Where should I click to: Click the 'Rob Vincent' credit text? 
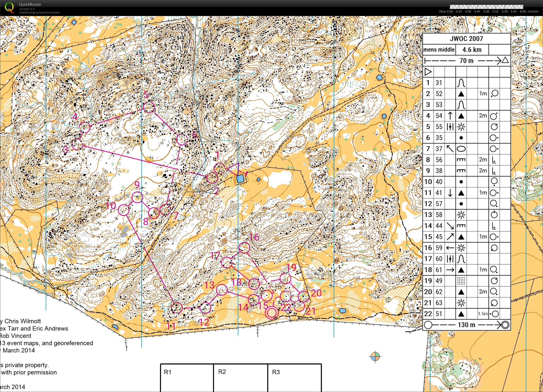[16, 336]
